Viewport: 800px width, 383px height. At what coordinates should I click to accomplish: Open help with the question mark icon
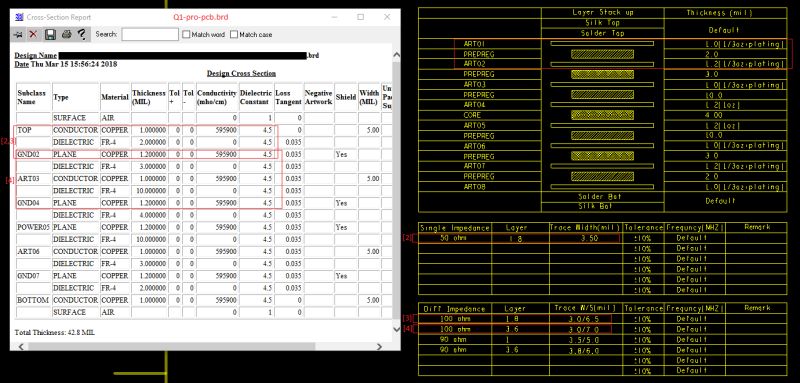pyautogui.click(x=81, y=34)
